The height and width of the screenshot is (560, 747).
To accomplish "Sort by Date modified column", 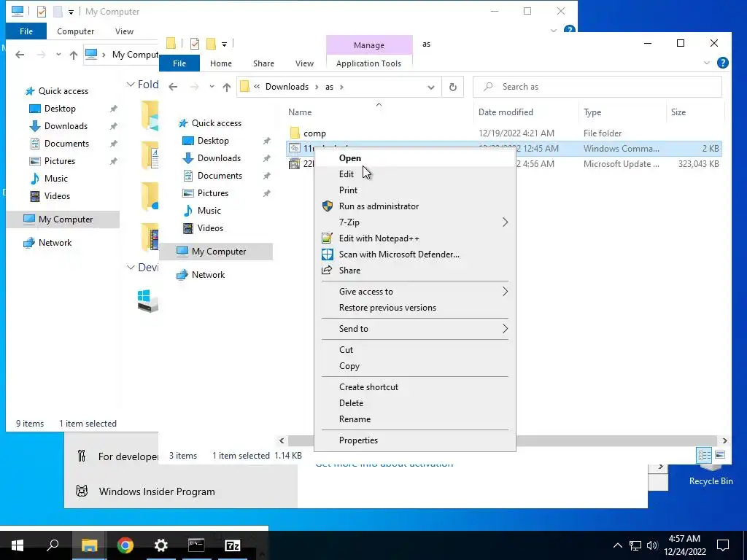I will (527, 112).
